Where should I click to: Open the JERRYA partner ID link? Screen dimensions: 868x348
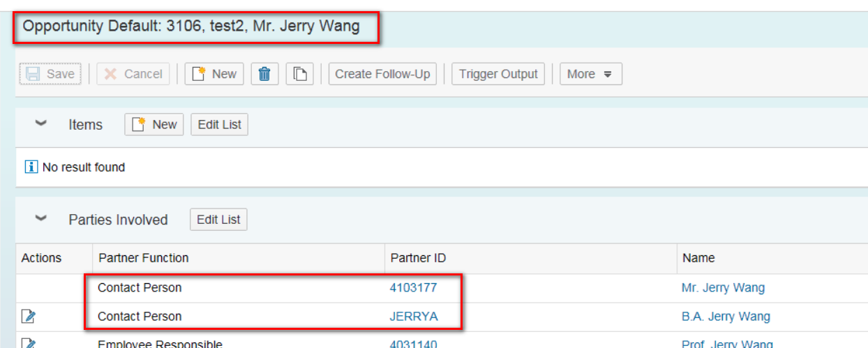point(413,317)
